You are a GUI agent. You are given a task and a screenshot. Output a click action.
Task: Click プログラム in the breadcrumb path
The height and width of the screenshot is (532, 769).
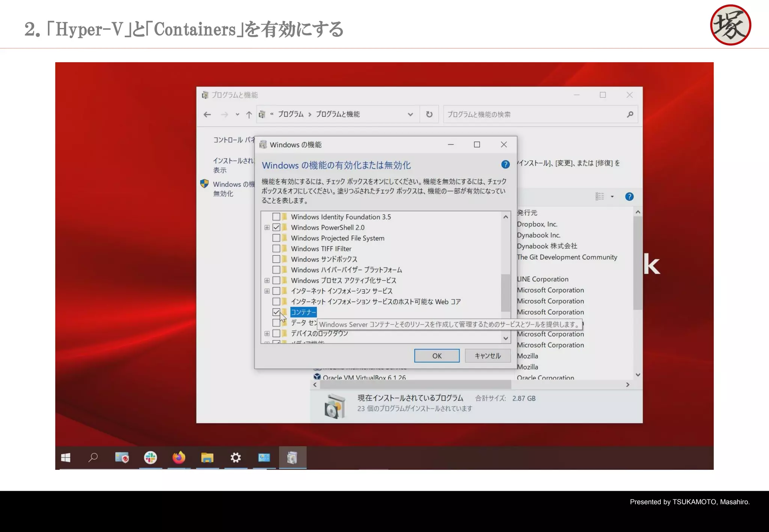tap(291, 114)
